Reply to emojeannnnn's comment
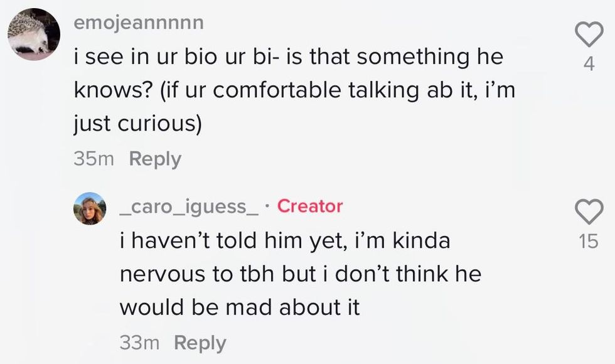The width and height of the screenshot is (615, 364). coord(155,159)
